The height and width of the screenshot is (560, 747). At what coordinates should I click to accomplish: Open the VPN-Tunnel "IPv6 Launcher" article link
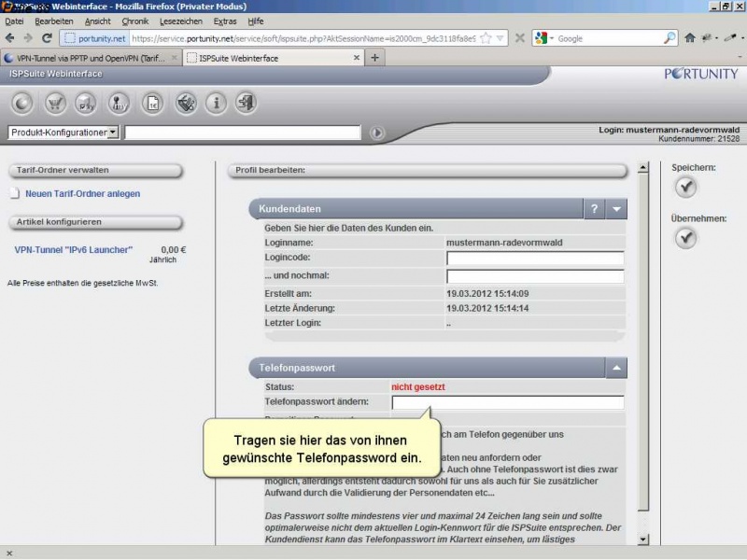point(74,250)
